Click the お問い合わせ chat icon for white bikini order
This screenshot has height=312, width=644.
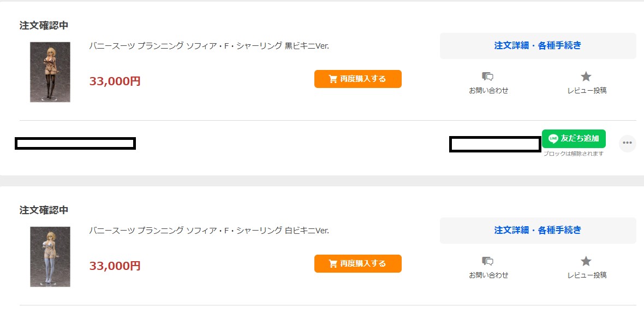point(488,262)
